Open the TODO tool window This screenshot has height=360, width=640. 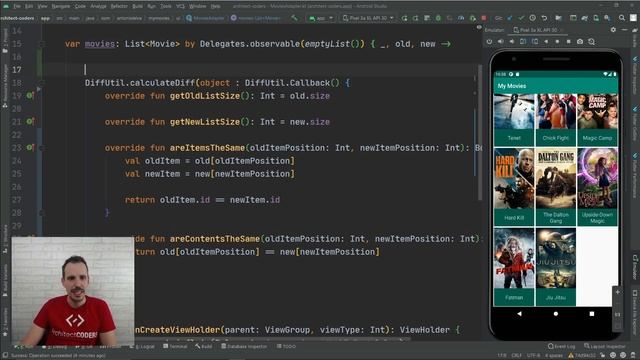[x=286, y=347]
